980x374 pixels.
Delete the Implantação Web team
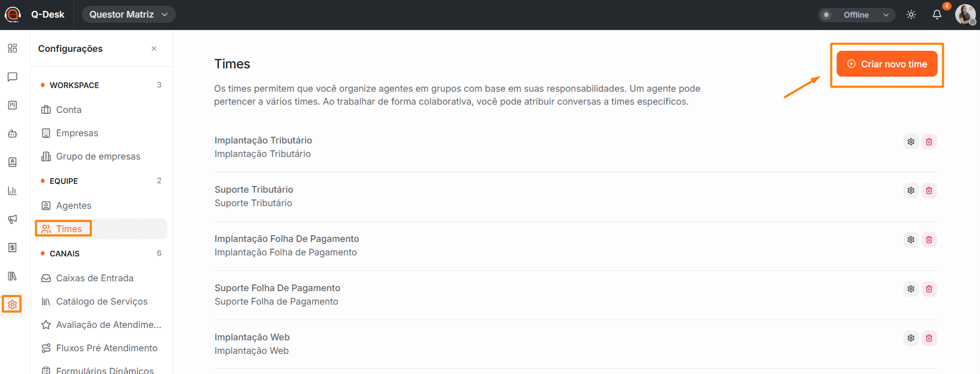(x=929, y=338)
